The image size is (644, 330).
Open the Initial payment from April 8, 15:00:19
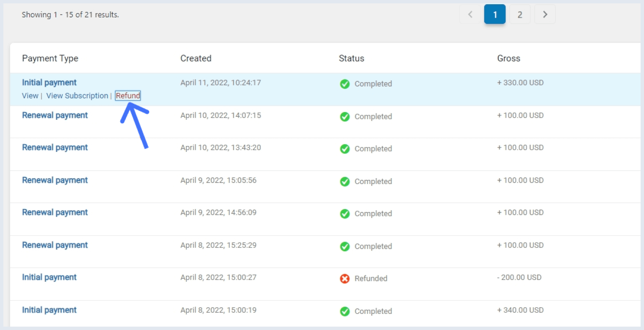(49, 310)
